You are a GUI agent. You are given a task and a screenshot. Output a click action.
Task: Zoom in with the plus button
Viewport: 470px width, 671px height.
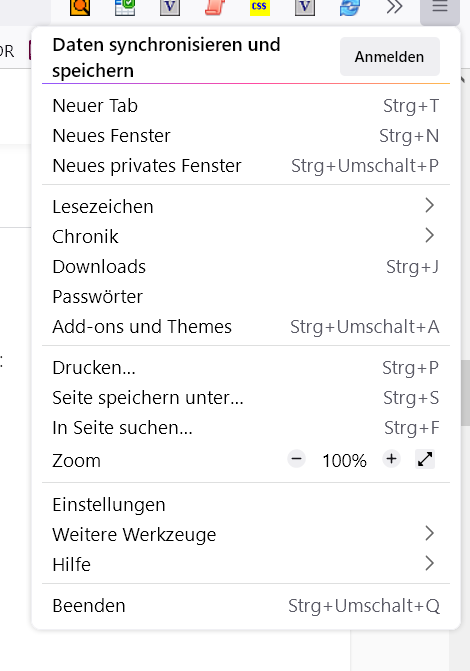point(391,459)
